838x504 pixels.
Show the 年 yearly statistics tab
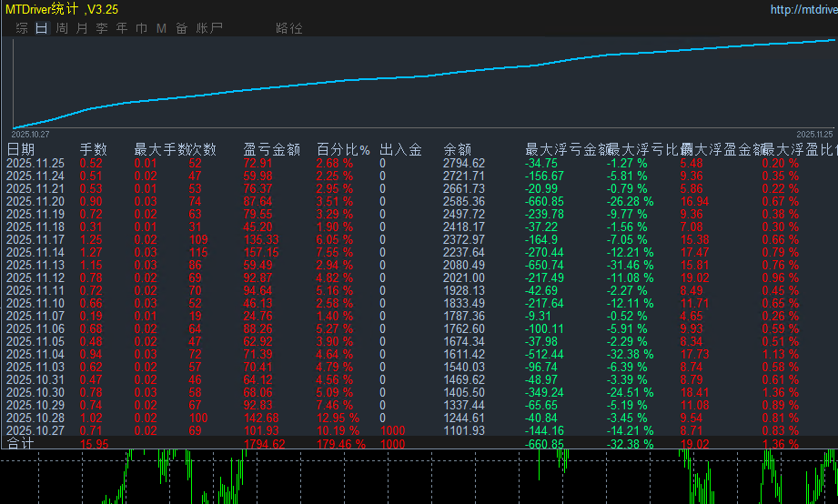[122, 28]
